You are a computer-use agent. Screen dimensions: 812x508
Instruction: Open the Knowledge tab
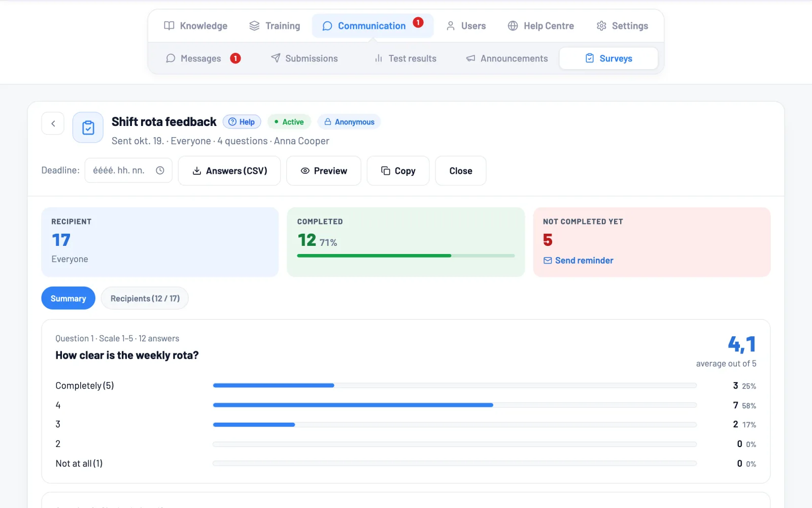point(196,26)
